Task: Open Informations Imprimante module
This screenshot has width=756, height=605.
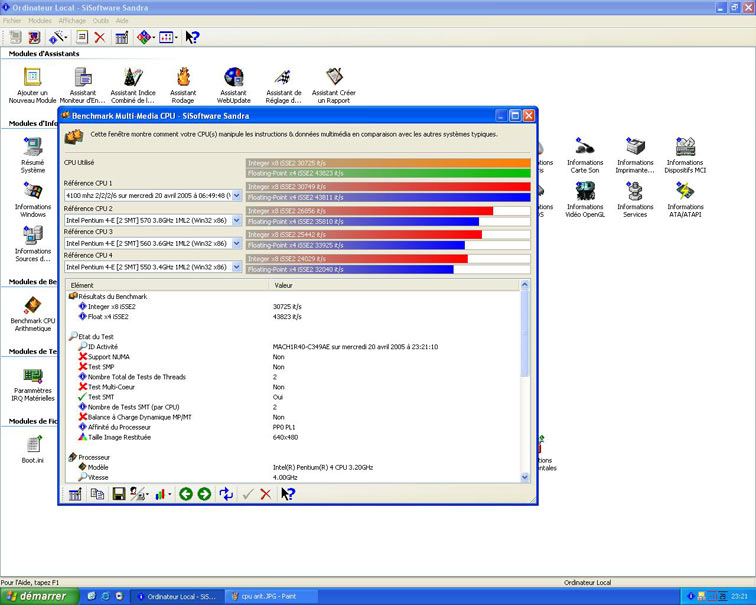Action: (635, 155)
